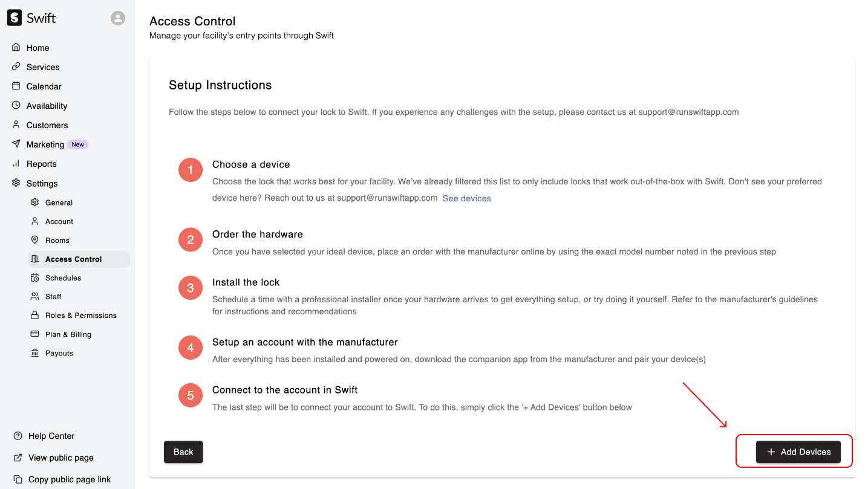Click the Swift logo icon
Screen dimensions: 868x489
point(15,18)
